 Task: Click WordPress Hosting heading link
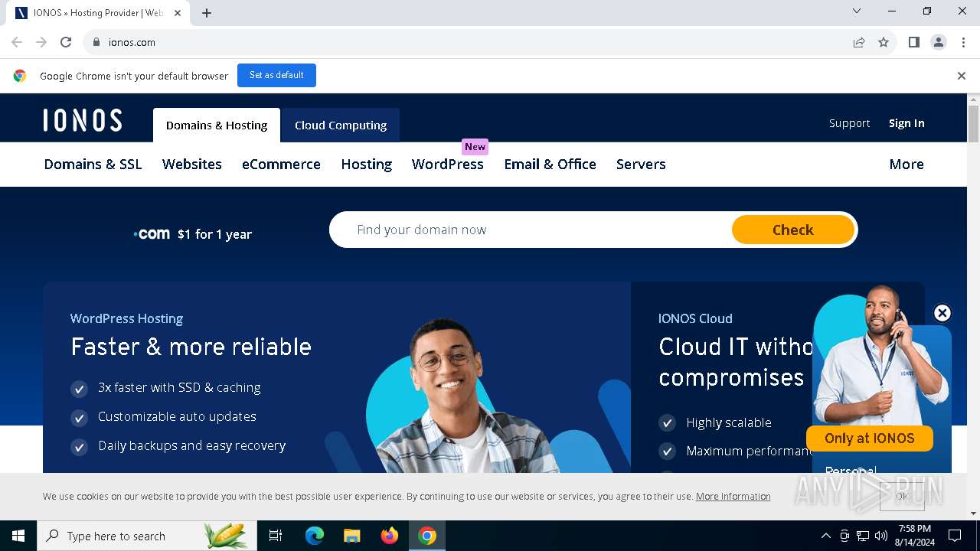(x=126, y=318)
